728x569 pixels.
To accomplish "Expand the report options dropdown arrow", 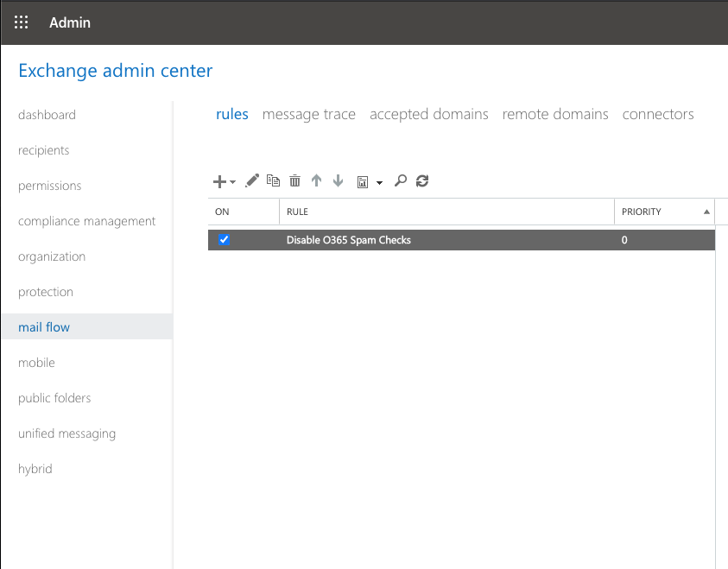I will [379, 183].
